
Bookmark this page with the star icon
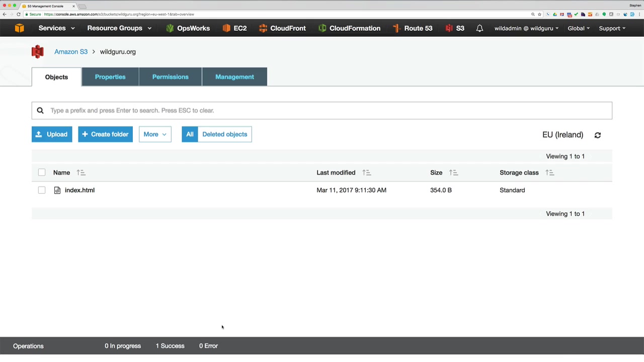click(539, 14)
